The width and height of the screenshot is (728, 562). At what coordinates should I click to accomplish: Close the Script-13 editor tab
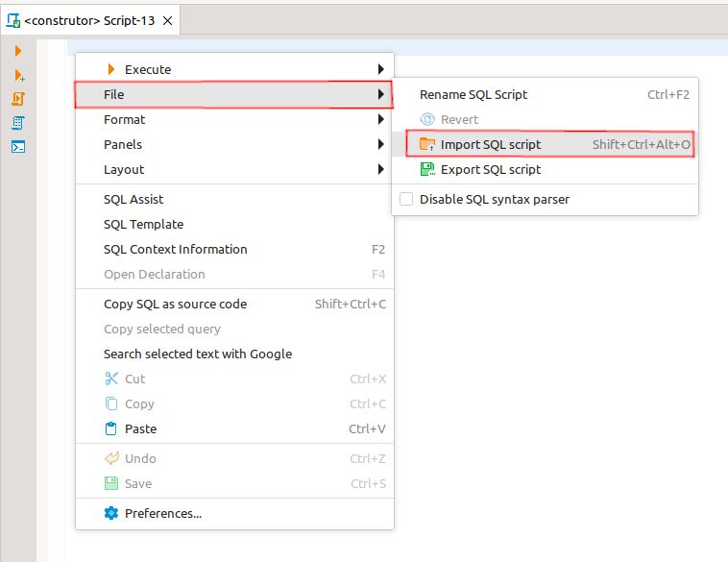coord(168,20)
